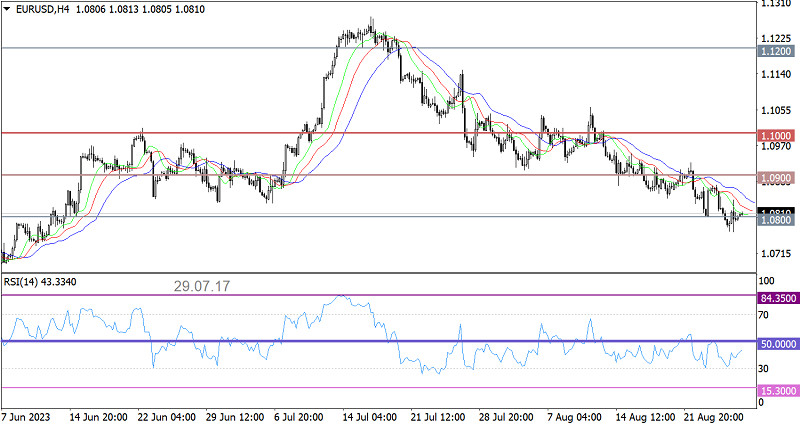
Task: Click the 1.1140 price scale value
Action: 776,74
